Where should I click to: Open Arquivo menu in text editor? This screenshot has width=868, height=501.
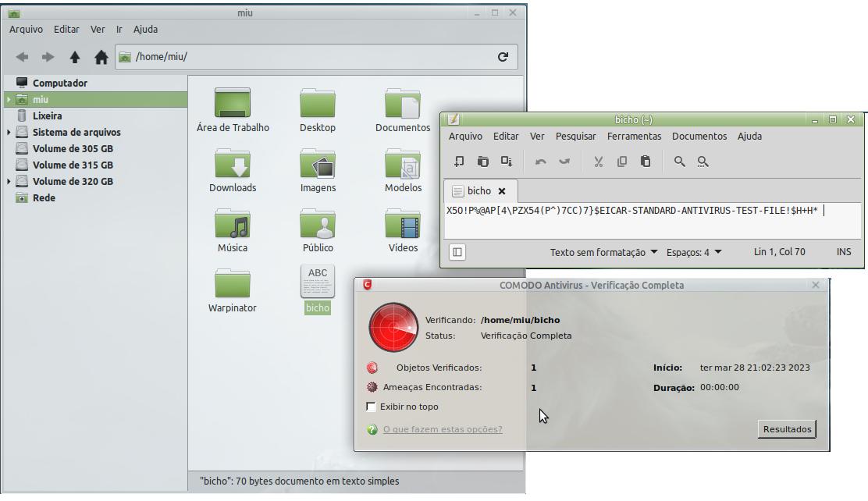(x=465, y=137)
